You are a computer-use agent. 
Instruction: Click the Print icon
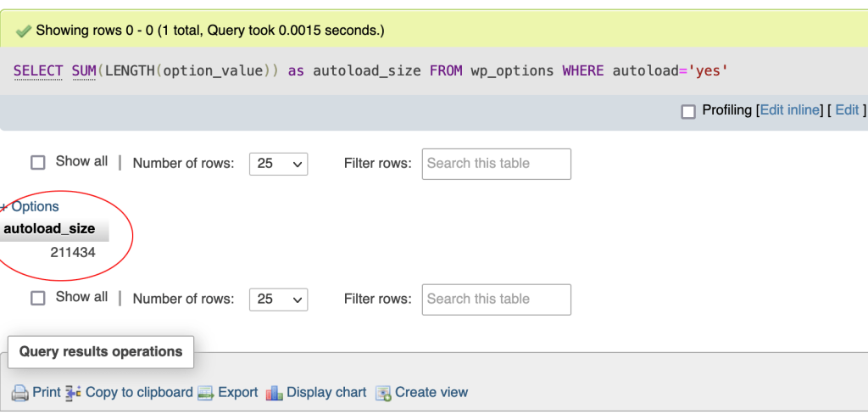pos(20,393)
